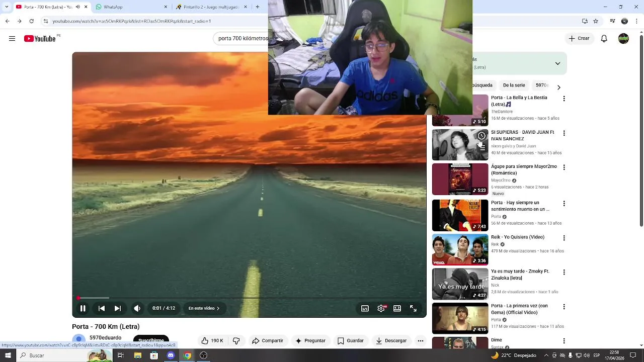
Task: Open OBS Studio from the taskbar
Action: pos(203,355)
